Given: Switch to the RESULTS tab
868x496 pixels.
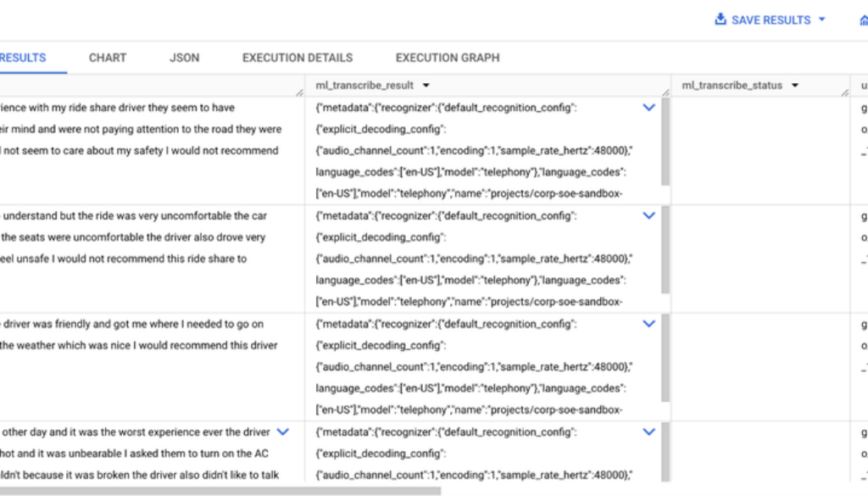Looking at the screenshot, I should point(23,58).
